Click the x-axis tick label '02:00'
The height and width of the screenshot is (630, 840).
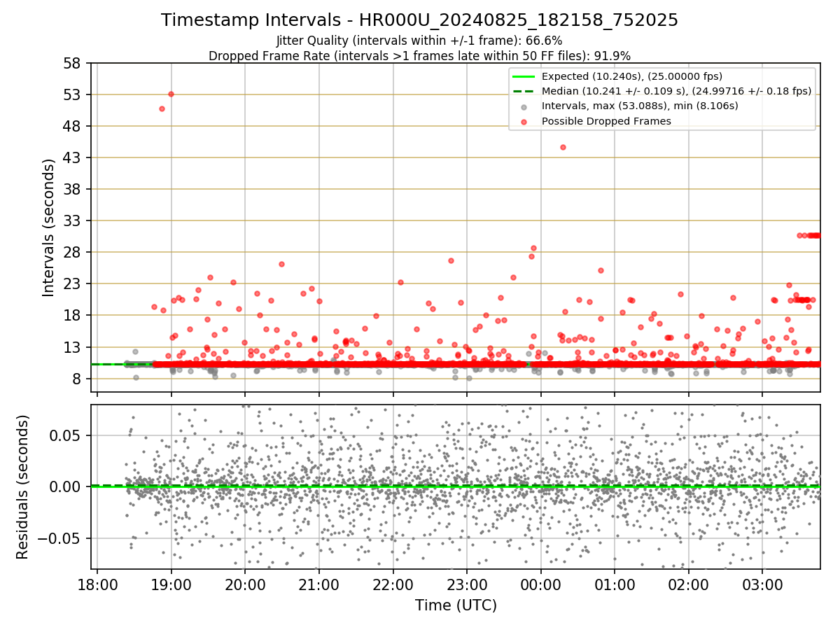688,584
